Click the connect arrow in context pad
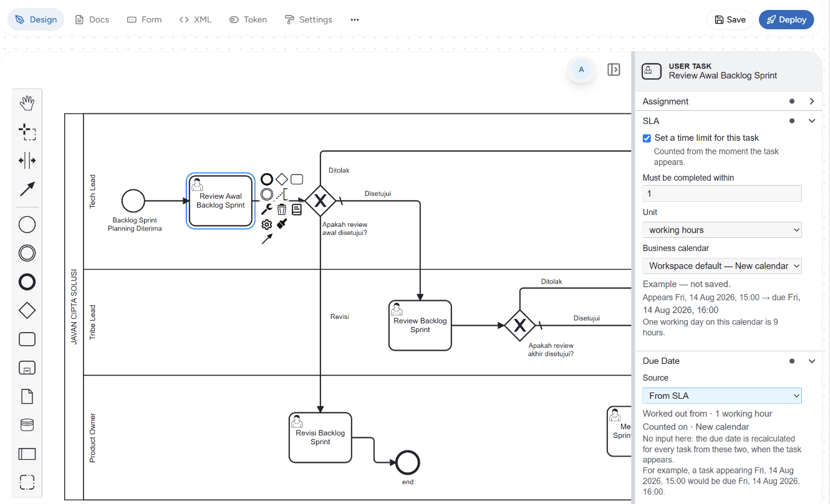Screen dimensions: 830x504 click(x=267, y=239)
